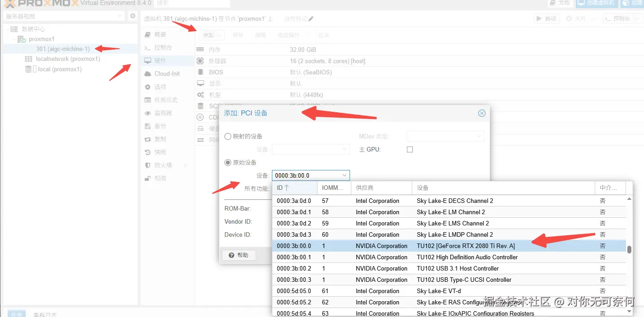
Task: Click the 处理器 CPU icon
Action: (201, 61)
